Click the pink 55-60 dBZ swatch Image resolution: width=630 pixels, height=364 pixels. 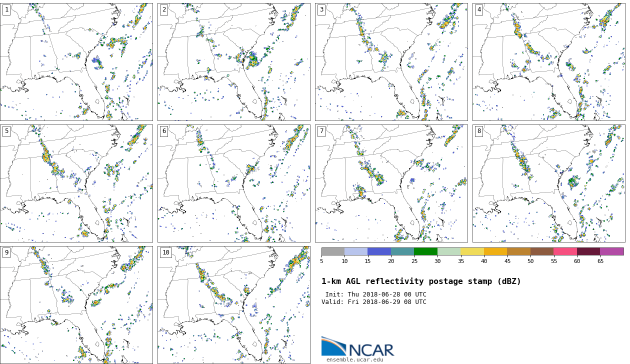(565, 251)
